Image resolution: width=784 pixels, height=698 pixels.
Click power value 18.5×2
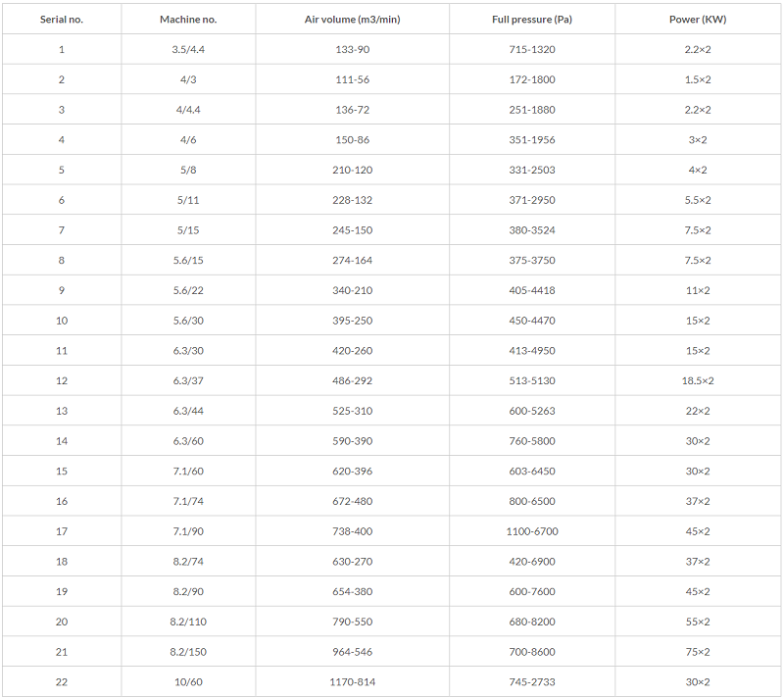[x=698, y=380]
